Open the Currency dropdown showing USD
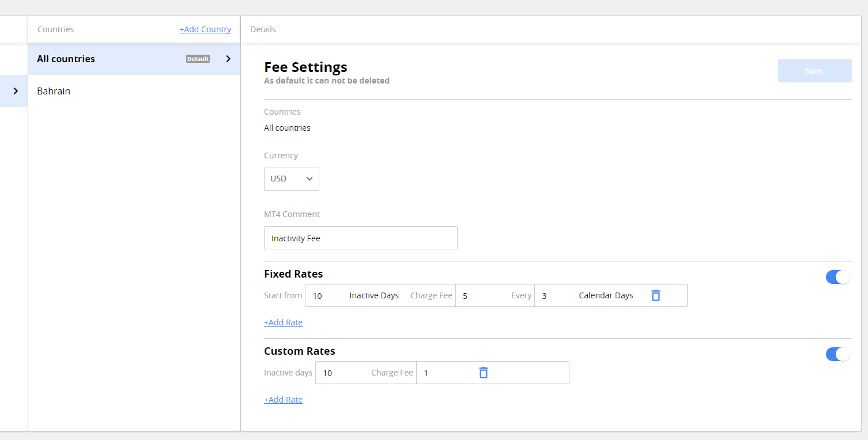The image size is (868, 440). [291, 179]
